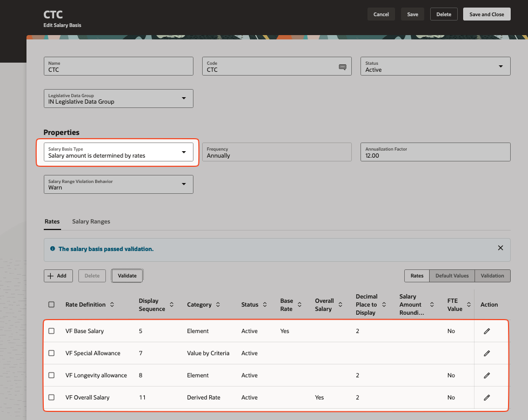Click the Validate button
The width and height of the screenshot is (528, 420).
coord(127,276)
